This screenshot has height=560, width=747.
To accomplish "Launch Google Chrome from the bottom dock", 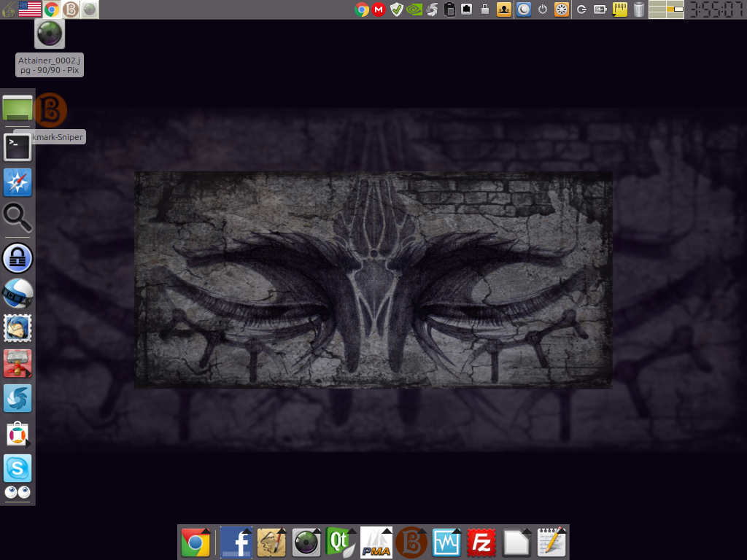I will point(196,542).
